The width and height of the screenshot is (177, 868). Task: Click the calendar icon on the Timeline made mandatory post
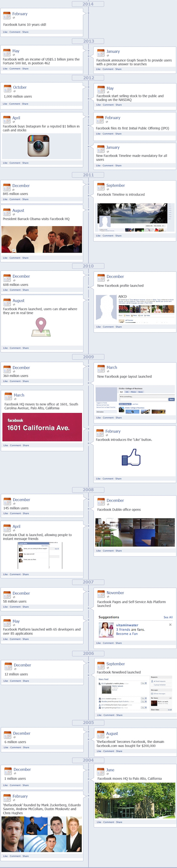(x=100, y=149)
